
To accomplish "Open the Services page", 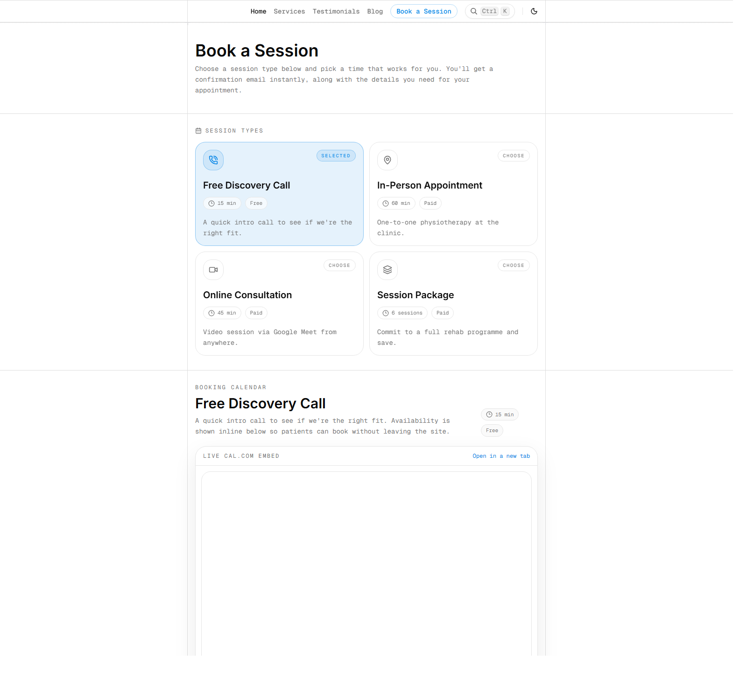I will (x=289, y=11).
